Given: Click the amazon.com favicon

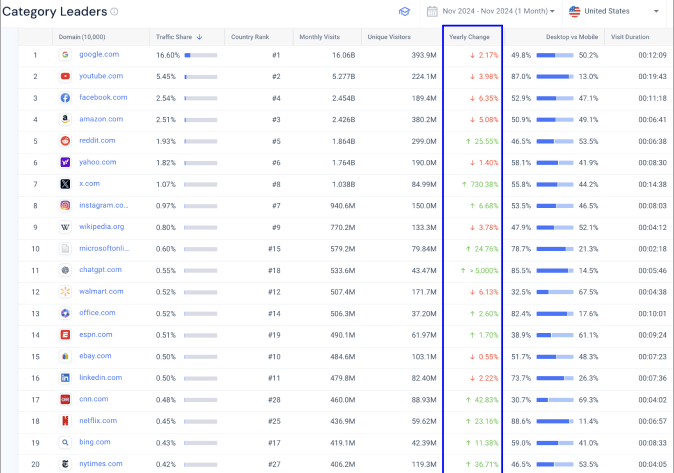Looking at the screenshot, I should pos(65,119).
